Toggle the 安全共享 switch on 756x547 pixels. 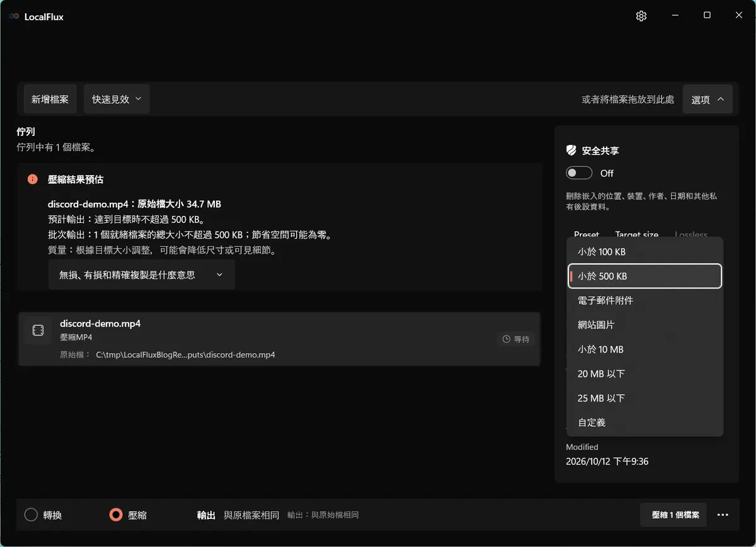coord(579,173)
